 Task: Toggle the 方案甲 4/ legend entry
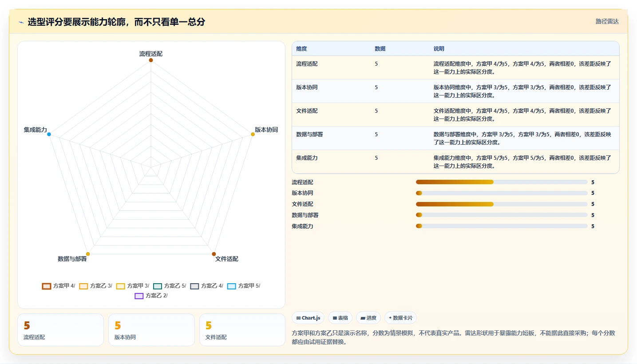pos(59,286)
